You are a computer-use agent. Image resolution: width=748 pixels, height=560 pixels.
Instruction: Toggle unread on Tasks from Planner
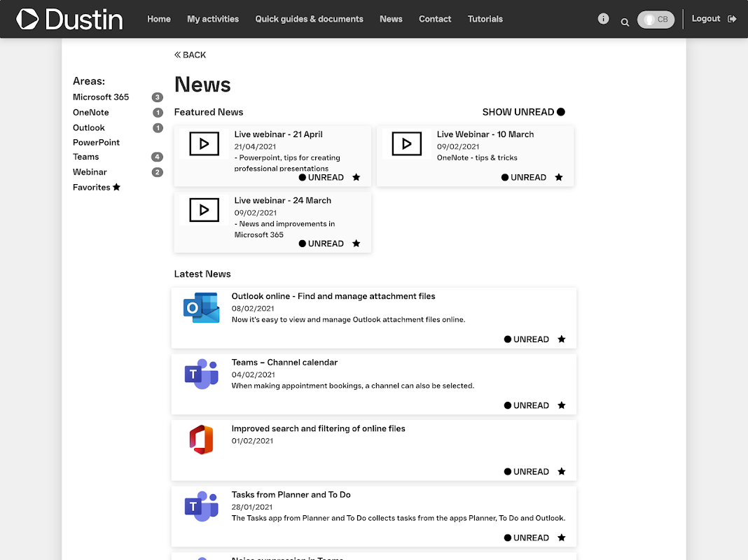point(526,538)
